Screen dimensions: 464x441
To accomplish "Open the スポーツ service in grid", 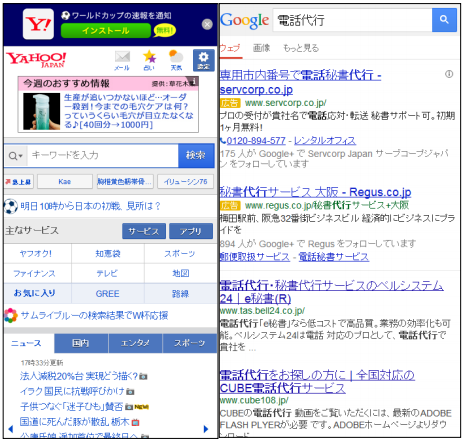I will tap(180, 254).
